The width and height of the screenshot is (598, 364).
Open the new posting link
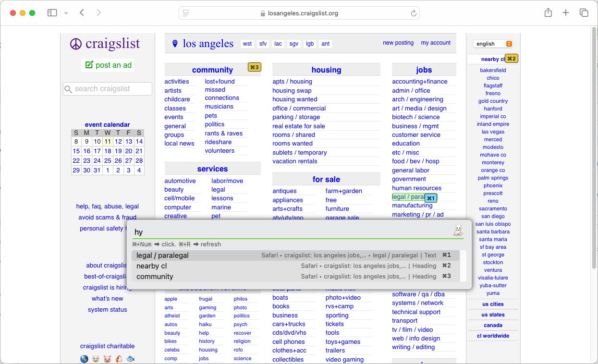point(398,43)
